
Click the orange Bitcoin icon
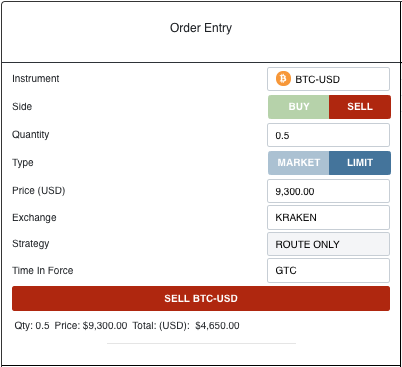283,79
